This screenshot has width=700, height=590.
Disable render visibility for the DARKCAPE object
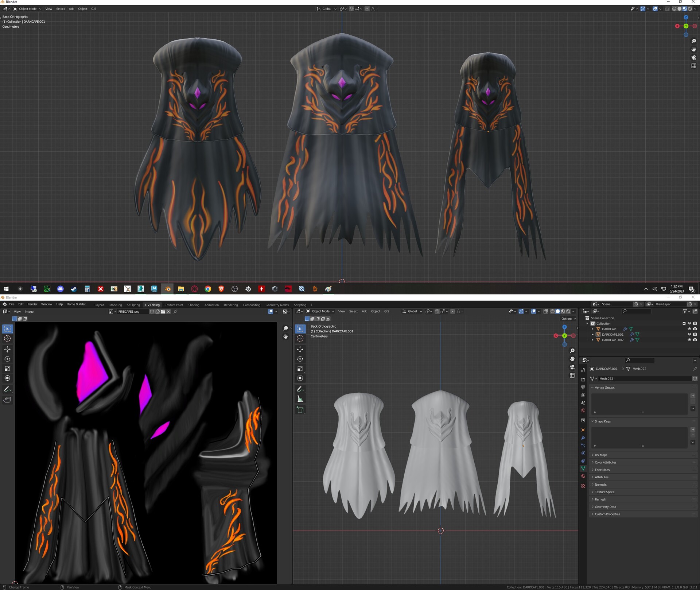coord(695,329)
